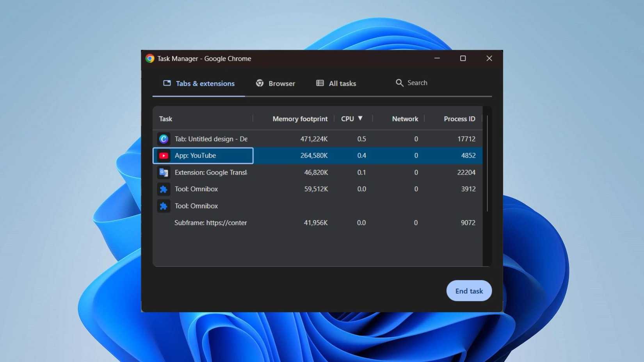Click the task list vertical scrollbar
Viewport: 644px width, 362px height.
tap(487, 164)
